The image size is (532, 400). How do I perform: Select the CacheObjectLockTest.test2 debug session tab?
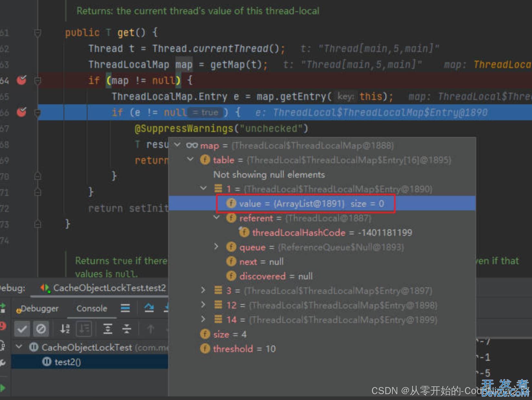(103, 288)
